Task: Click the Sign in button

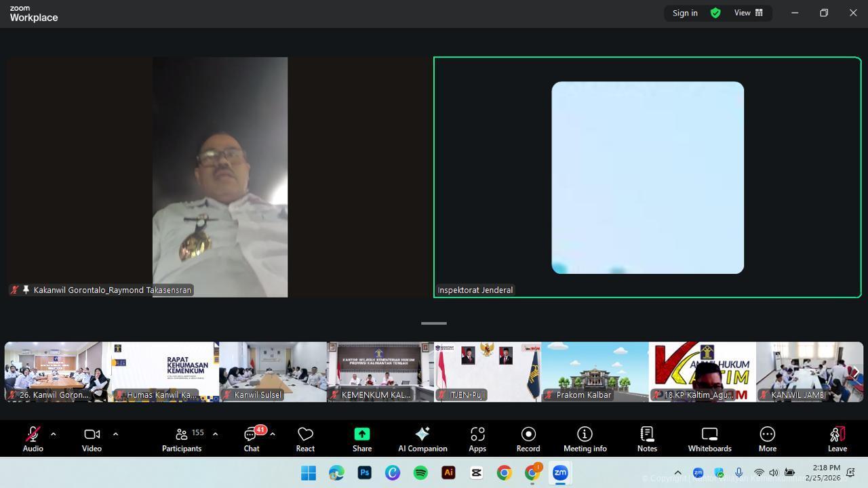Action: click(x=685, y=13)
